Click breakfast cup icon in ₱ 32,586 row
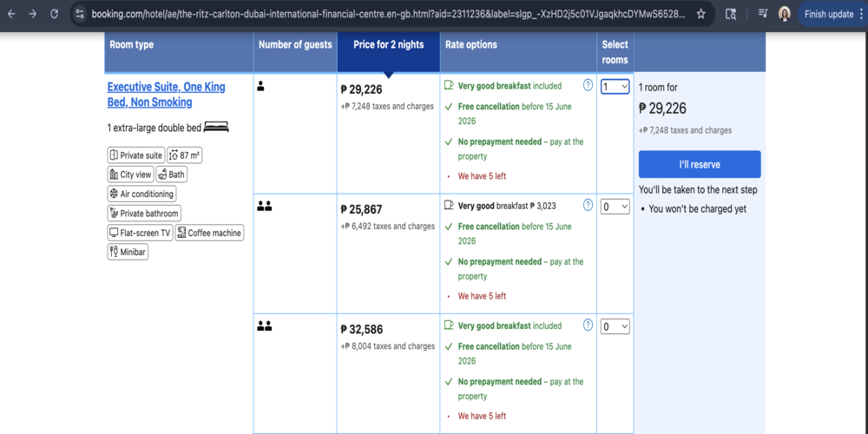This screenshot has height=434, width=868. point(449,325)
